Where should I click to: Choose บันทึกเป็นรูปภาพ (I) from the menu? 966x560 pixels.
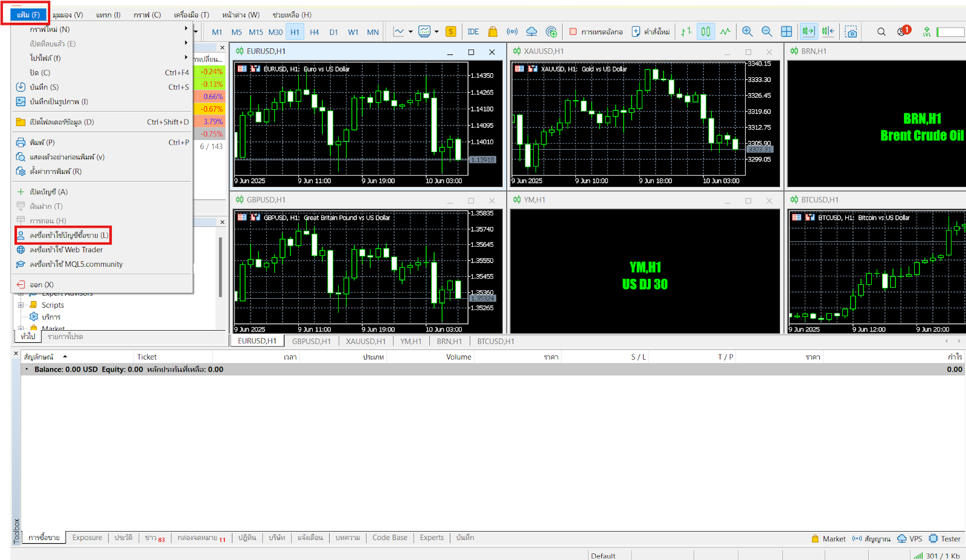pyautogui.click(x=101, y=101)
